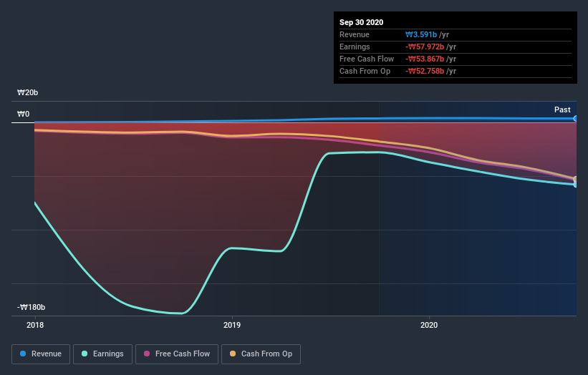Toggle the Revenue series legend button

coord(41,354)
